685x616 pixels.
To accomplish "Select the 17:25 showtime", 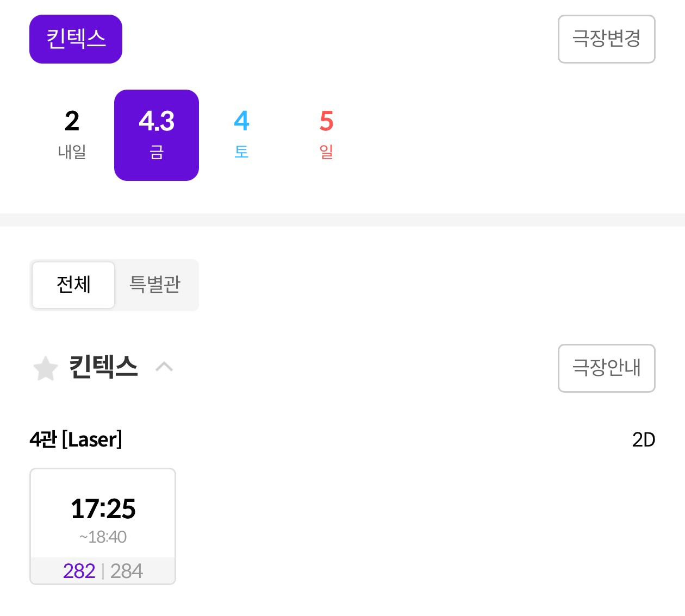I will point(103,509).
